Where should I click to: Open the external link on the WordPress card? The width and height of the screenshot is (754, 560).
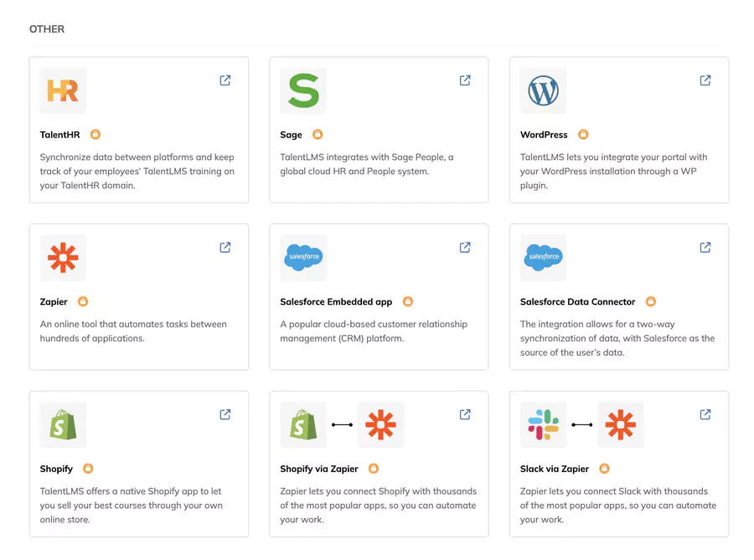pos(705,80)
